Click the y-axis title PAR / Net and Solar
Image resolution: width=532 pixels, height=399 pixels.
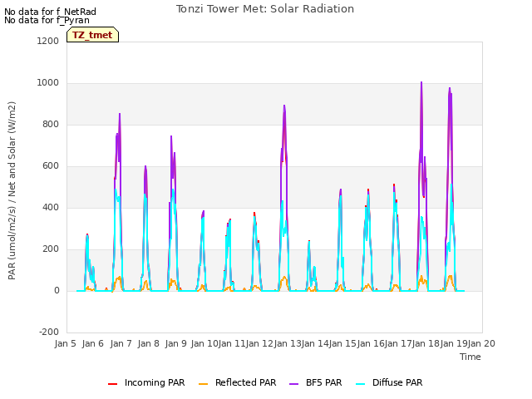pos(12,190)
